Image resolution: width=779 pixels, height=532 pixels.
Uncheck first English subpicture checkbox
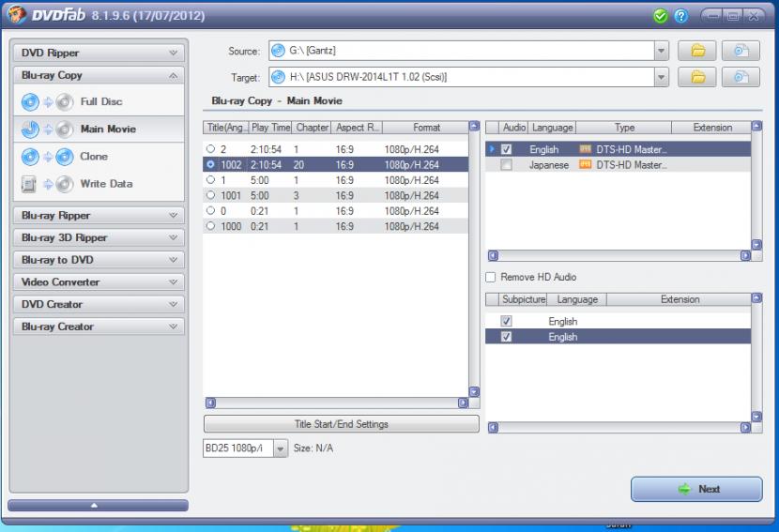click(x=506, y=321)
